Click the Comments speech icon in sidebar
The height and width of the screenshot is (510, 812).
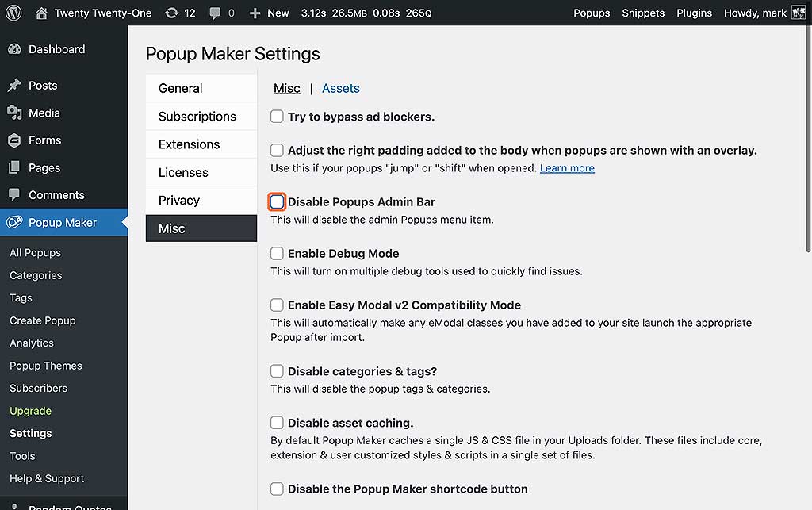click(x=14, y=195)
